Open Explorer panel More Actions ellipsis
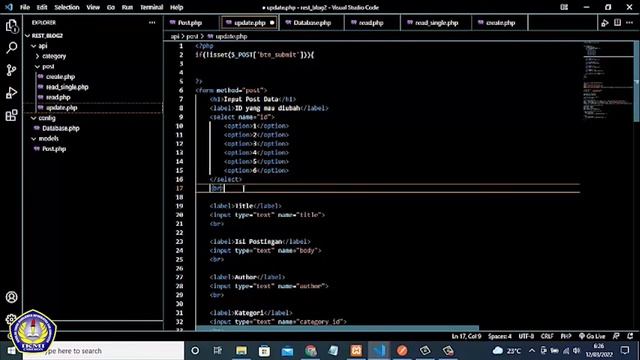The width and height of the screenshot is (640, 360). [152, 23]
